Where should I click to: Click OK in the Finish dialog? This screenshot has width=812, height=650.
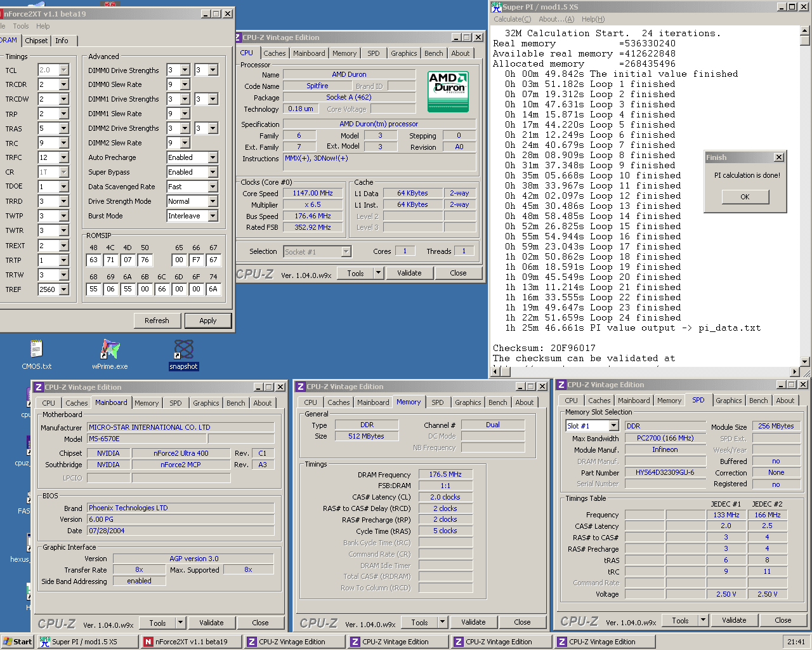point(745,197)
